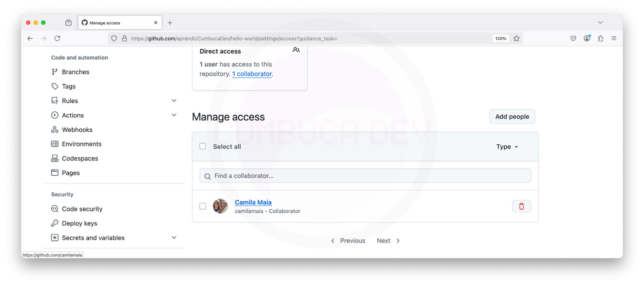Open Webhooks in the settings sidebar
This screenshot has width=644, height=286.
tap(77, 130)
